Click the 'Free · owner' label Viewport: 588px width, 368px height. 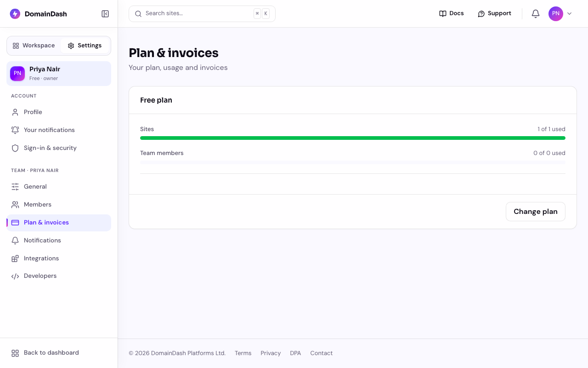point(44,79)
